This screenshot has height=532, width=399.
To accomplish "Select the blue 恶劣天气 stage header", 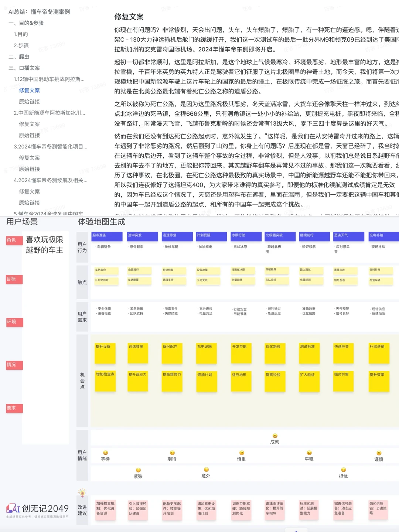I will point(349,236).
